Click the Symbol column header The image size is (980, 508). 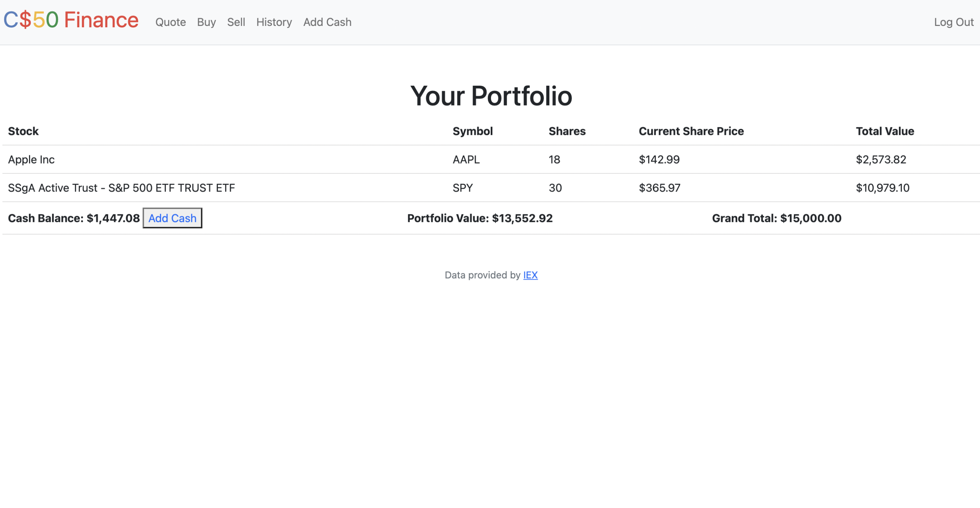tap(473, 131)
